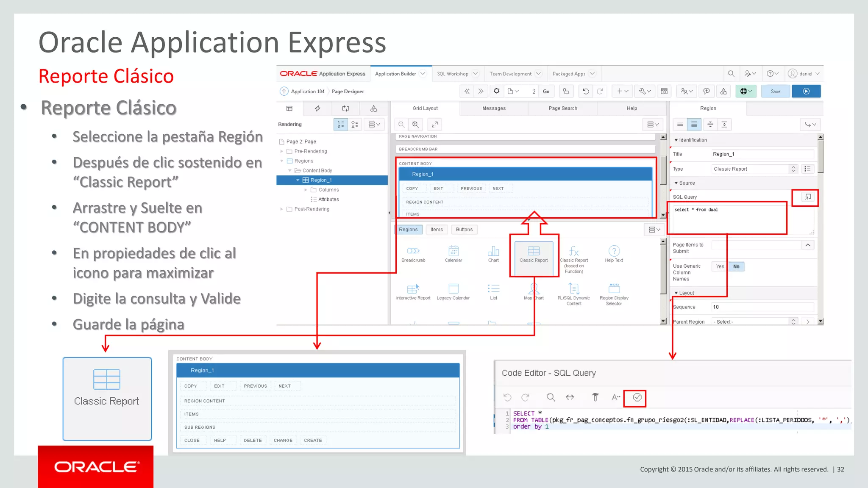Click Collapse All properties button
Screen dimensions: 868x488
tap(710, 125)
